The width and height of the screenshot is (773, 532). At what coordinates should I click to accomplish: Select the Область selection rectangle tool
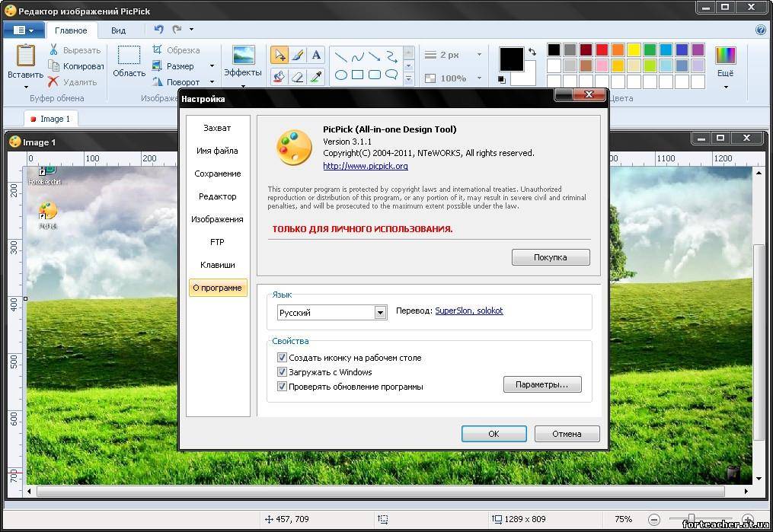point(129,55)
